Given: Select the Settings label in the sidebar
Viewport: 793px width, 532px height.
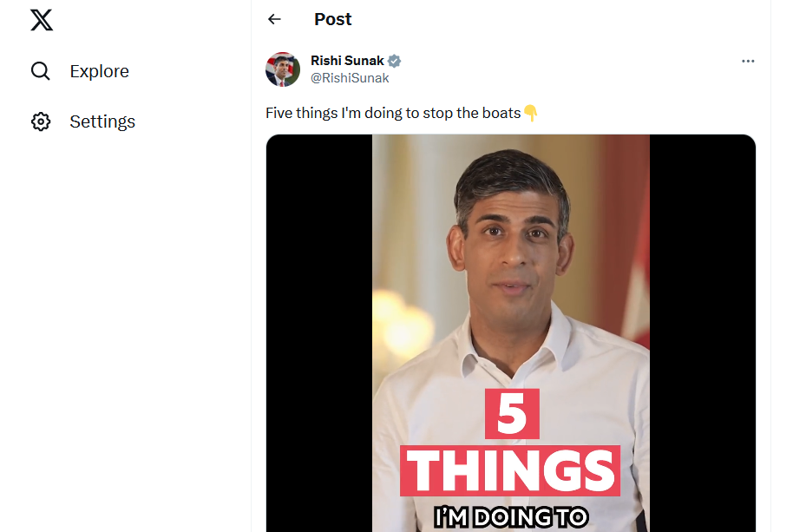Looking at the screenshot, I should (102, 122).
